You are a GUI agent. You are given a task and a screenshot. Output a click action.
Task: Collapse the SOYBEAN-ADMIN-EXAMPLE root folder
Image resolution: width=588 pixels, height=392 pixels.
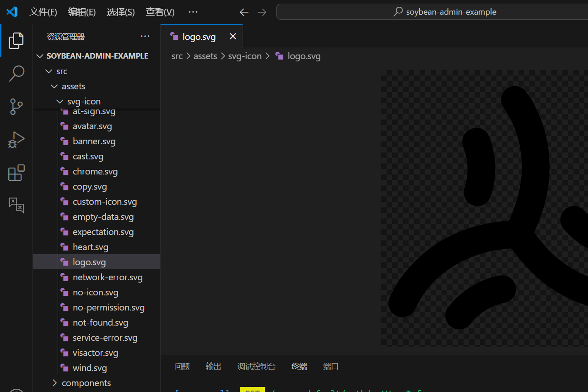tap(97, 56)
